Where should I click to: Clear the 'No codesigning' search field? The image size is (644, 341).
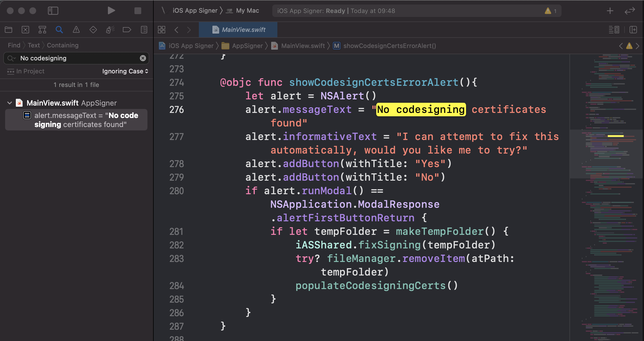(143, 58)
